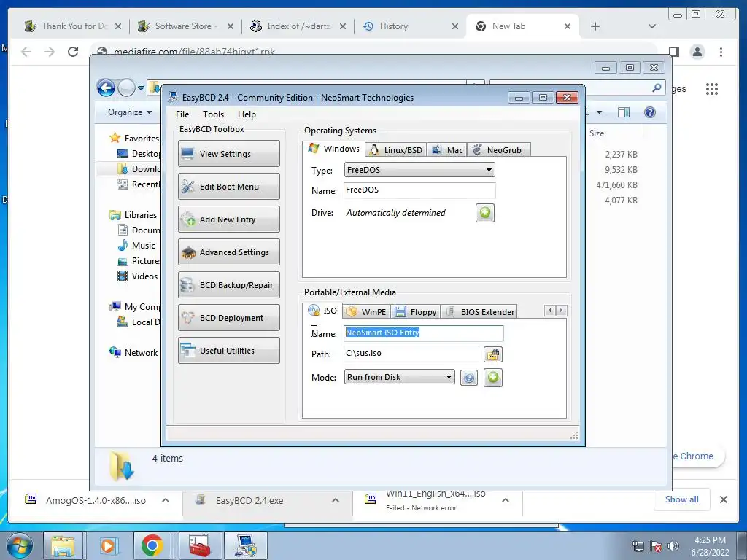Open View Settings in EasyBCD Toolbox
This screenshot has width=747, height=560.
click(228, 153)
